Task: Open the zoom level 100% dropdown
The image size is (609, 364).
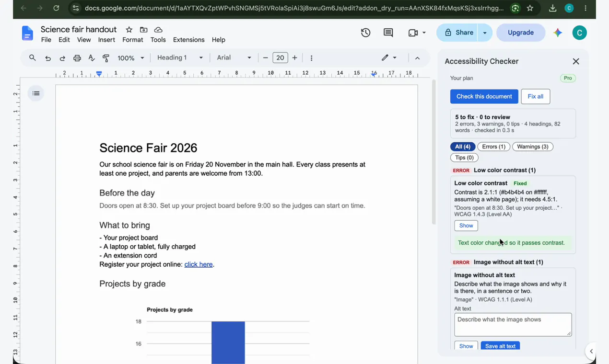Action: (131, 58)
